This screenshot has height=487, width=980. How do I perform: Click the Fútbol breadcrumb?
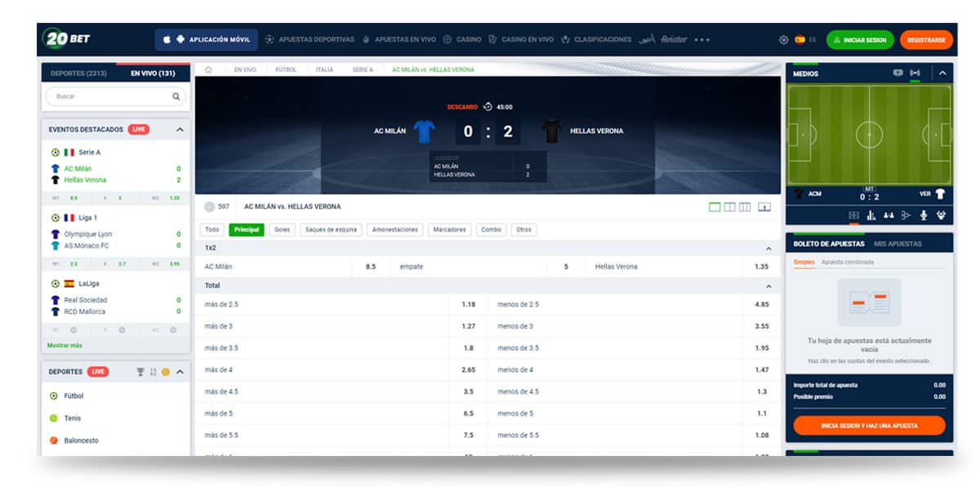[x=285, y=69]
